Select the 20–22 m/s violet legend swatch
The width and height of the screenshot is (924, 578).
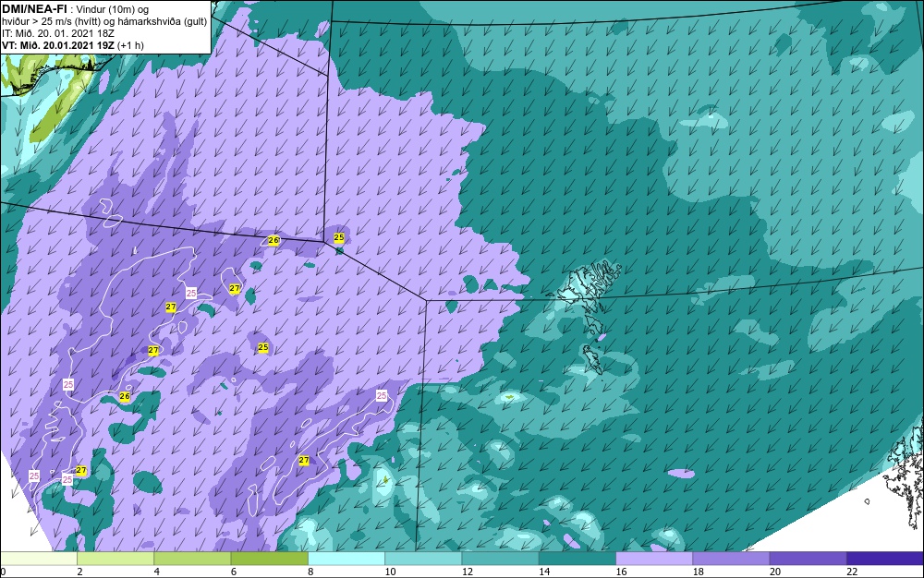pyautogui.click(x=808, y=559)
